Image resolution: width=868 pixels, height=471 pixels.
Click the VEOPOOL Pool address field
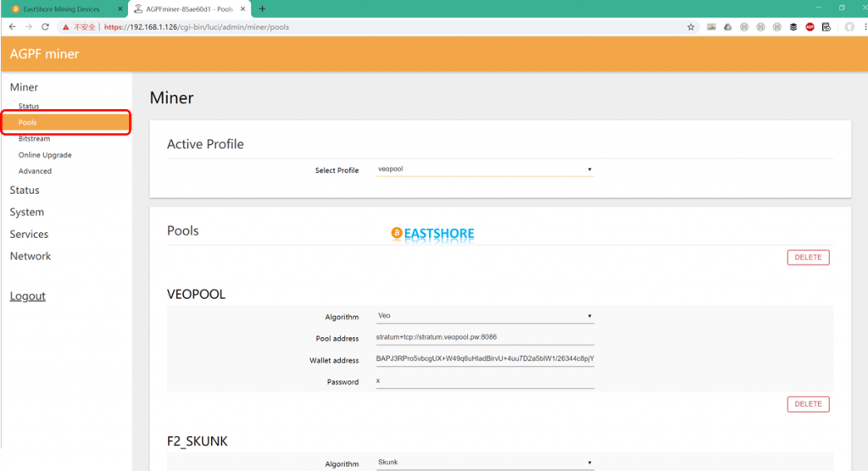[x=485, y=337]
